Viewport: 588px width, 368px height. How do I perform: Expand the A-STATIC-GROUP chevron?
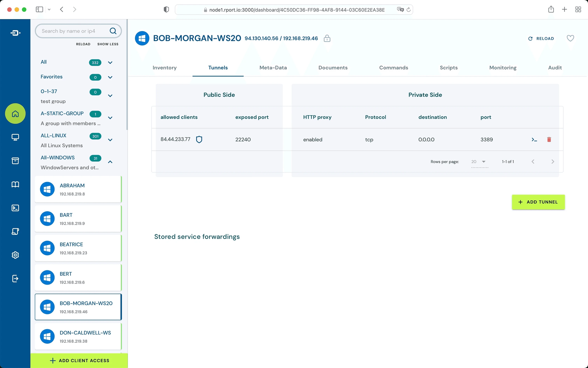coord(110,118)
